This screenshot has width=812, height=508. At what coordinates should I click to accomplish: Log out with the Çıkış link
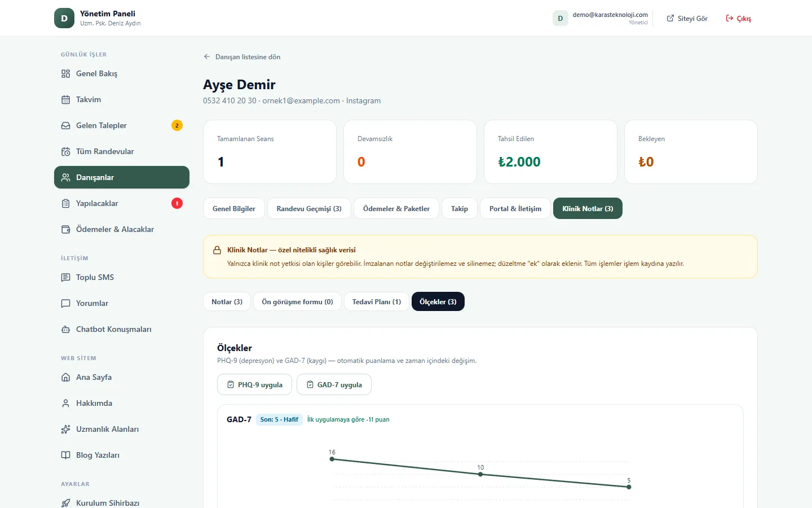(x=738, y=18)
